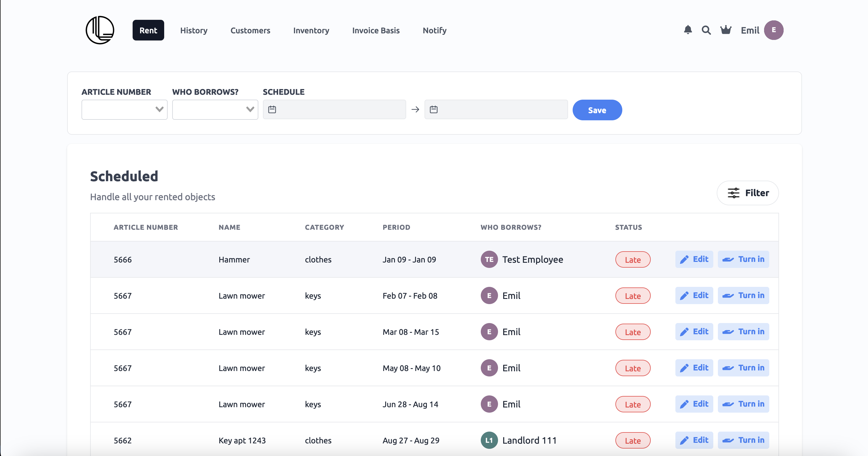
Task: Click the circular app logo
Action: pyautogui.click(x=100, y=30)
